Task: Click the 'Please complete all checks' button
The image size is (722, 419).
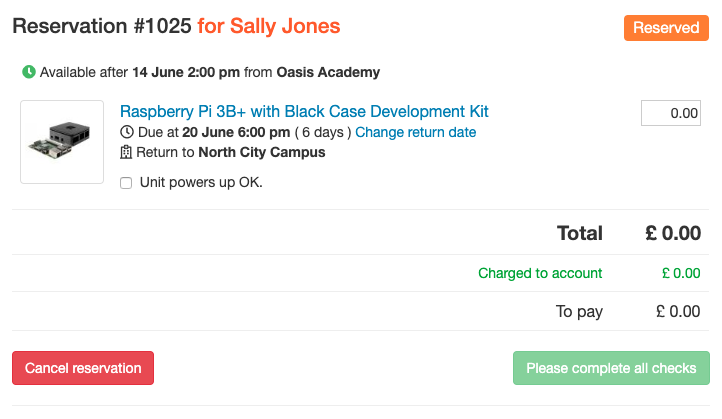Action: (x=611, y=368)
